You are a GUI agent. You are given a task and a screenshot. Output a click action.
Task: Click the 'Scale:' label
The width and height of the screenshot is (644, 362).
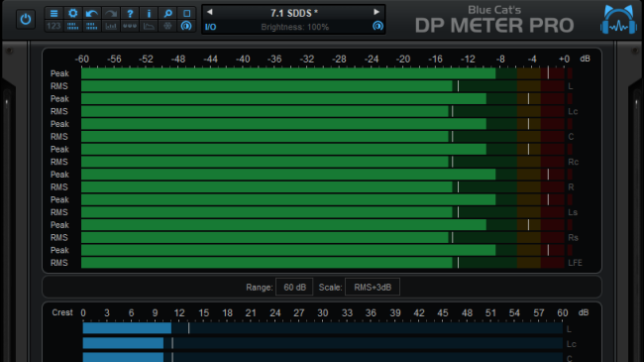coord(331,288)
